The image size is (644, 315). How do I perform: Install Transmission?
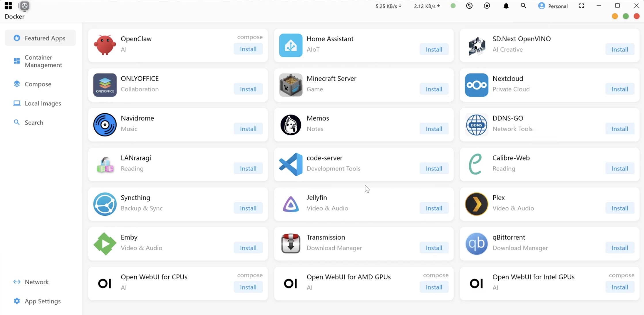(434, 248)
